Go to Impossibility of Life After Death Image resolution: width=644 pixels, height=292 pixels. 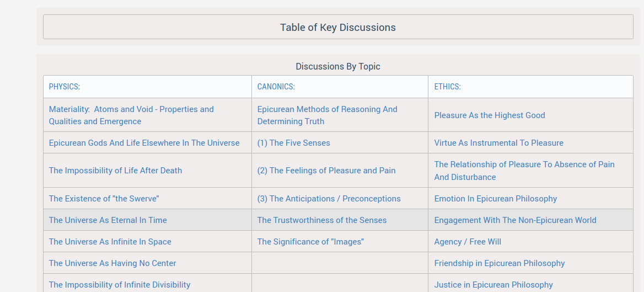pos(115,171)
